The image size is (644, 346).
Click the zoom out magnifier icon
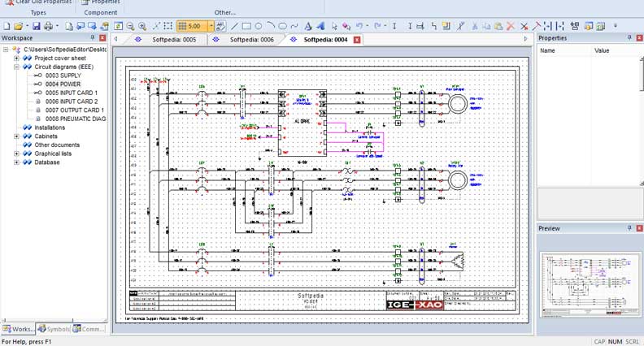[x=130, y=26]
